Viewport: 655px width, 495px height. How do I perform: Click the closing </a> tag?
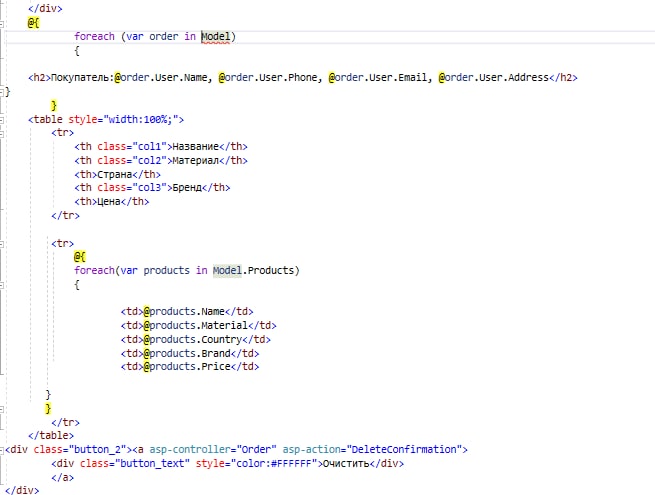63,477
